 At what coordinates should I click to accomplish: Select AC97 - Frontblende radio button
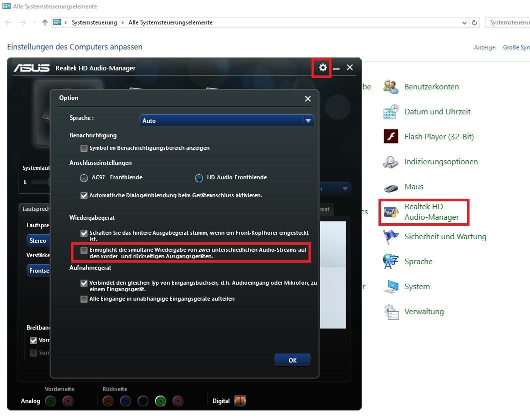coord(84,178)
